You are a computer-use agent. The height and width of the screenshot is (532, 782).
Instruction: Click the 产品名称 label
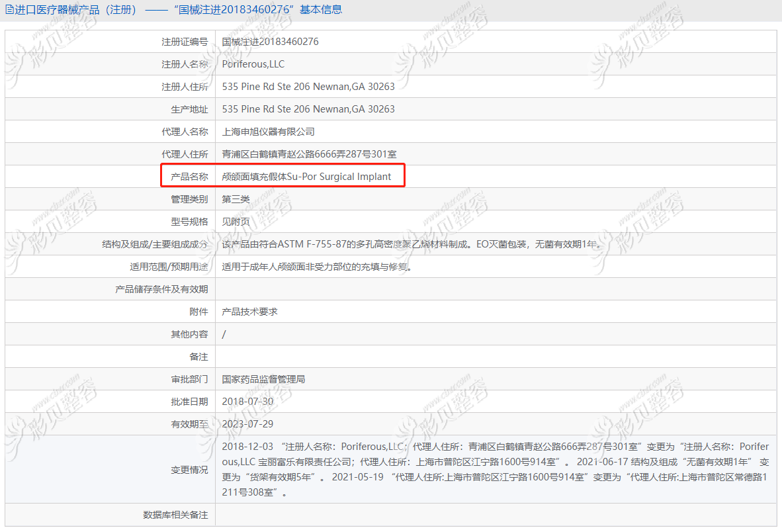(189, 177)
